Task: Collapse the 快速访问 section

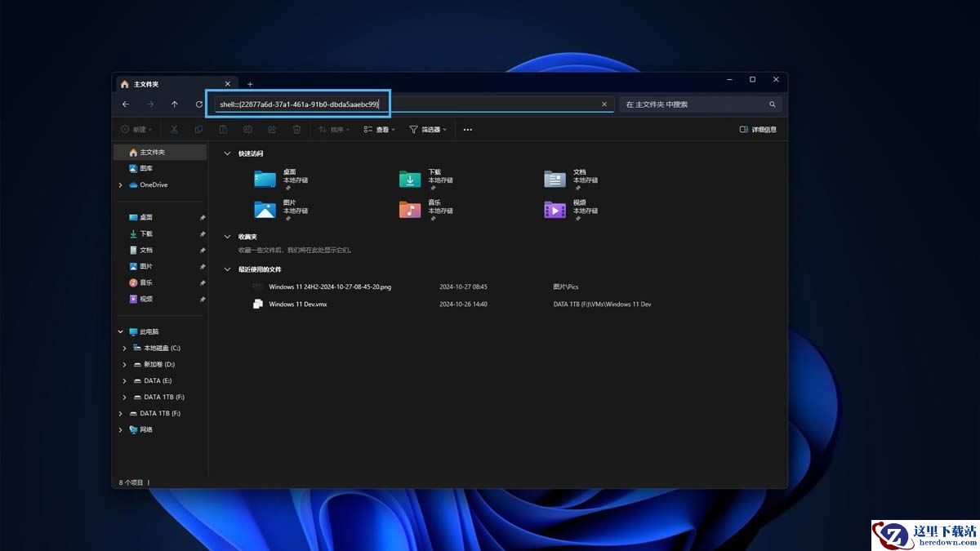Action: [227, 153]
